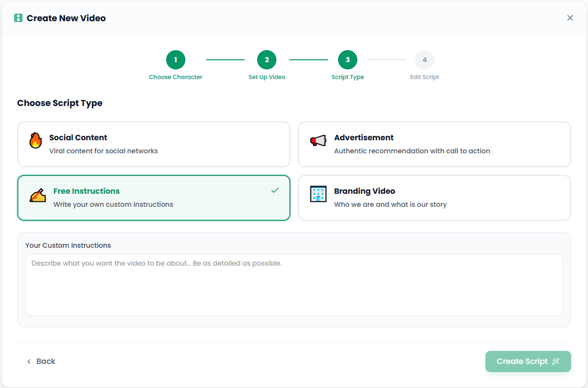The width and height of the screenshot is (588, 388).
Task: Click the film strip icon beside Create New Video
Action: pyautogui.click(x=18, y=18)
